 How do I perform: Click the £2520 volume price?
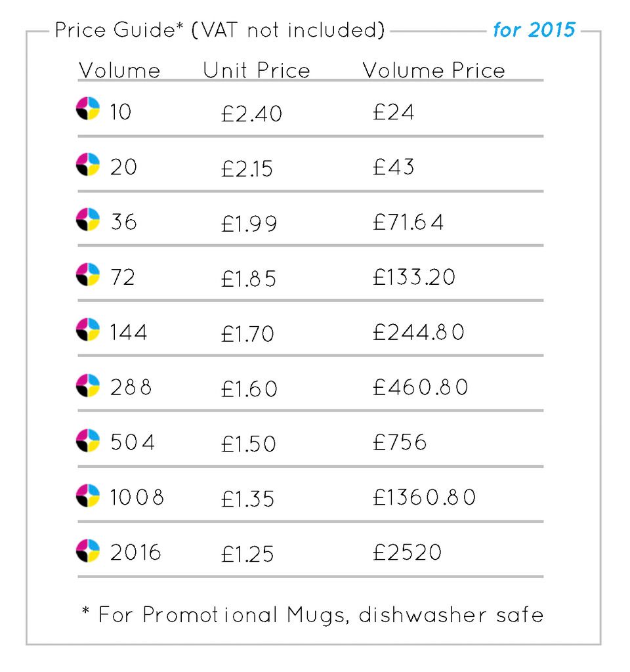tap(407, 552)
